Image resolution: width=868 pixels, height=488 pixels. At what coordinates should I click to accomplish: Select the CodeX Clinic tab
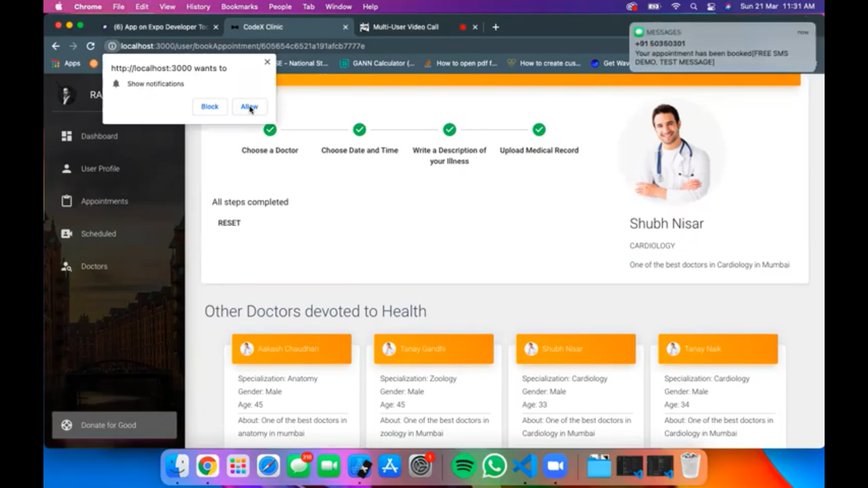pos(289,27)
